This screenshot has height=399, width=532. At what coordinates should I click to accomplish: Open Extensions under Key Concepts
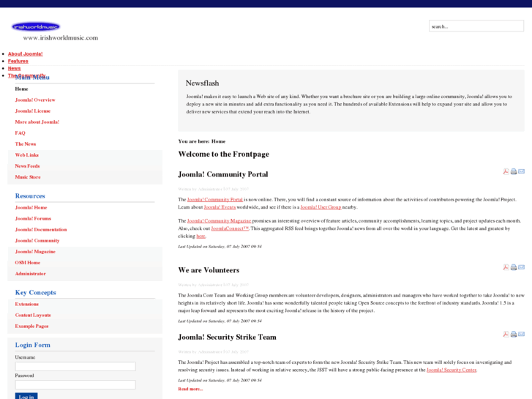tap(26, 305)
